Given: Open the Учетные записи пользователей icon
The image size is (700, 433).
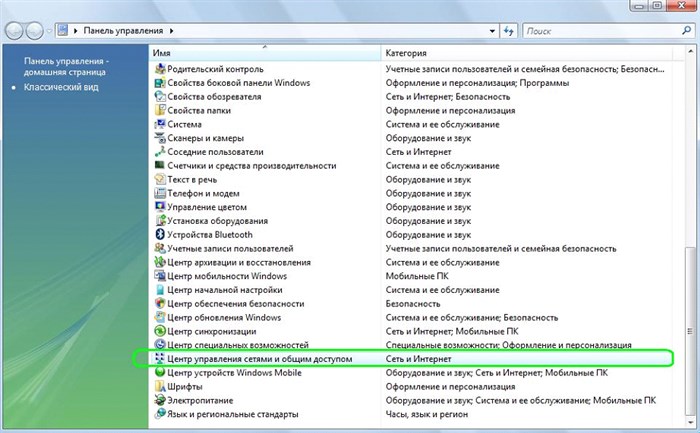Looking at the screenshot, I should click(x=160, y=248).
